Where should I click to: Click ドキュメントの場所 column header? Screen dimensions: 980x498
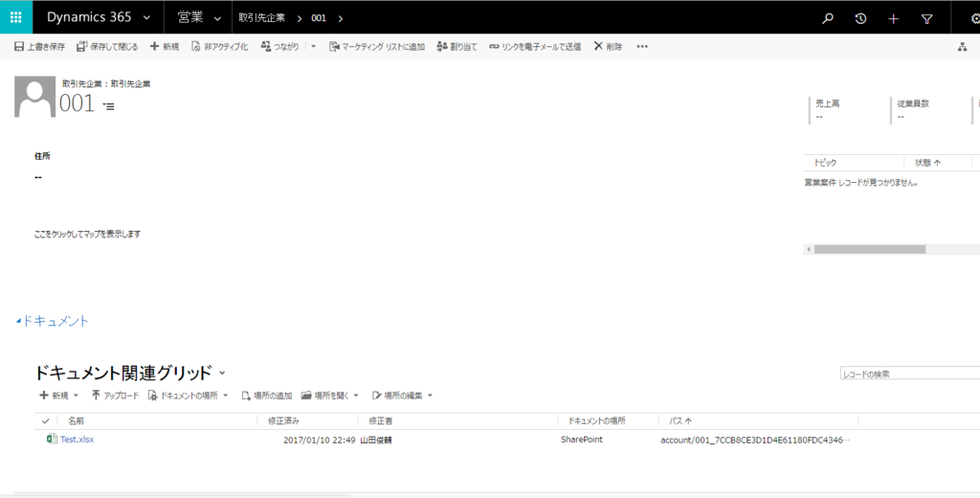596,421
